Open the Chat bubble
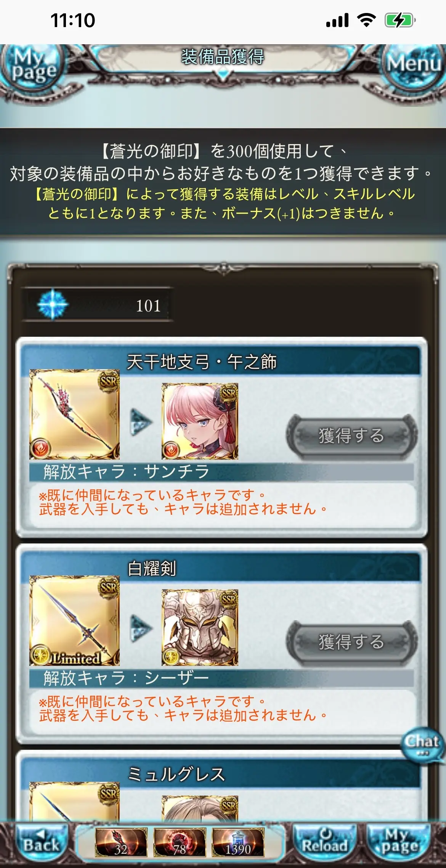The width and height of the screenshot is (446, 868). coord(422,744)
